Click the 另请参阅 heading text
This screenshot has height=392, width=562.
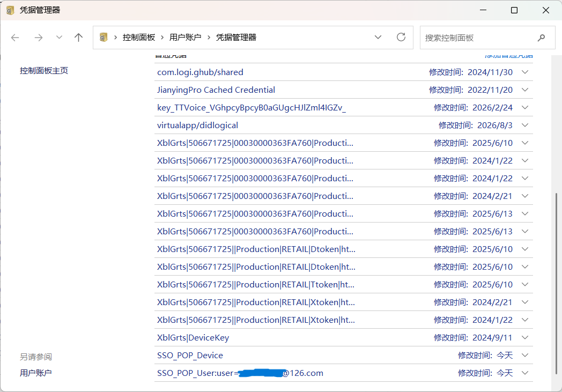click(36, 357)
